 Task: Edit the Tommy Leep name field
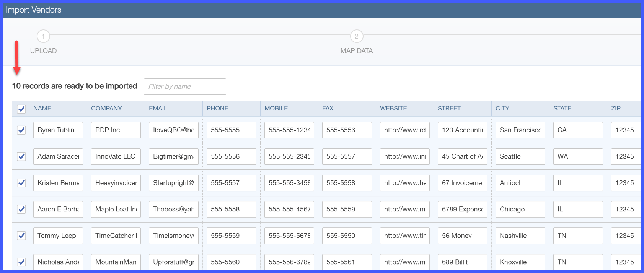coord(58,236)
